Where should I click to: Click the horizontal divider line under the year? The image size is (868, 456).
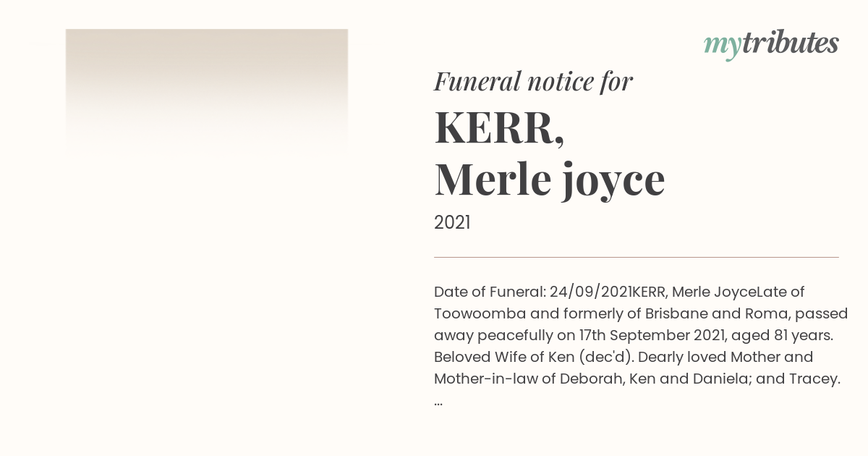coord(637,257)
